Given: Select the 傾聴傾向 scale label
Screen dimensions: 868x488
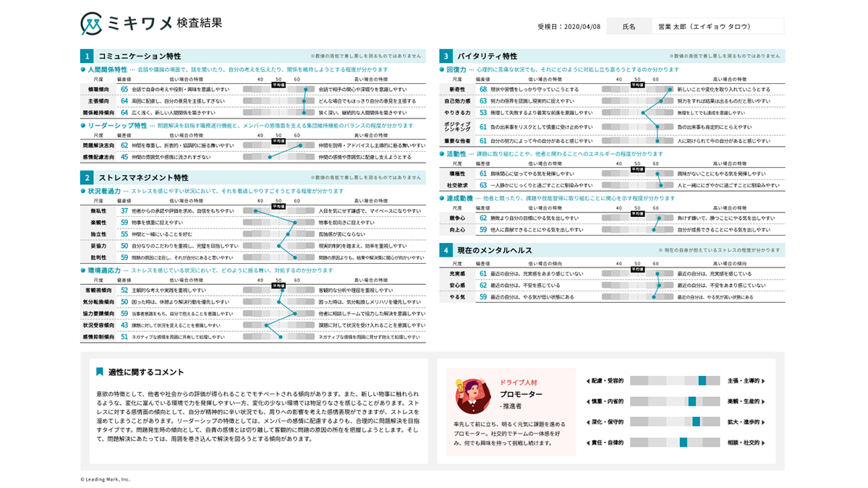Looking at the screenshot, I should click(x=98, y=90).
